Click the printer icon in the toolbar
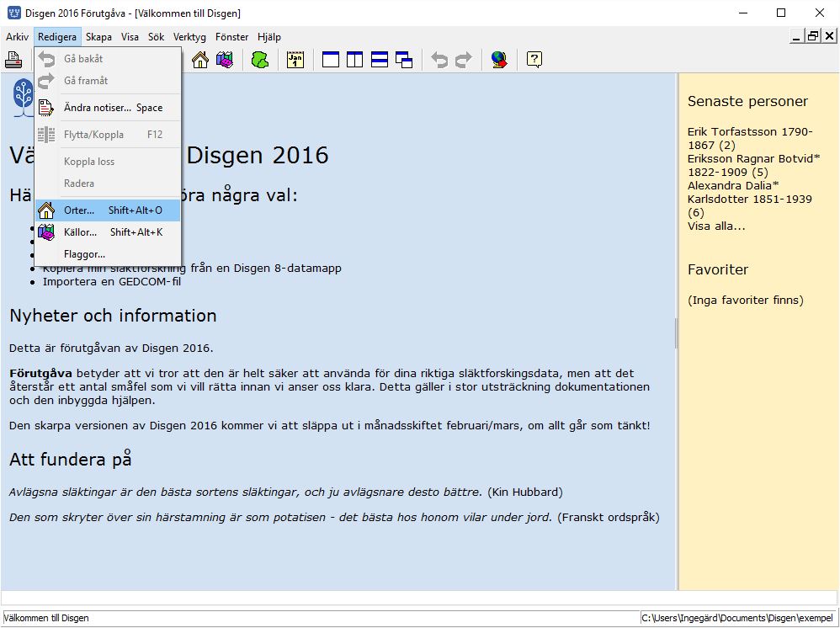 coord(13,60)
